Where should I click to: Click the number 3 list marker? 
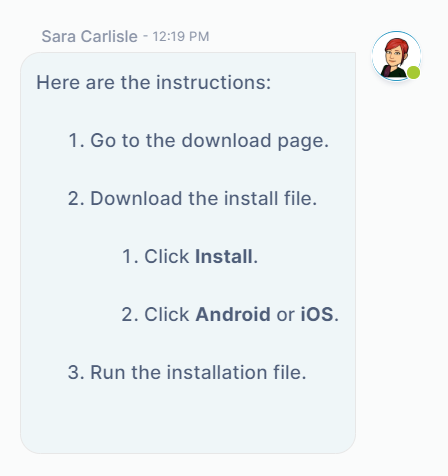76,372
